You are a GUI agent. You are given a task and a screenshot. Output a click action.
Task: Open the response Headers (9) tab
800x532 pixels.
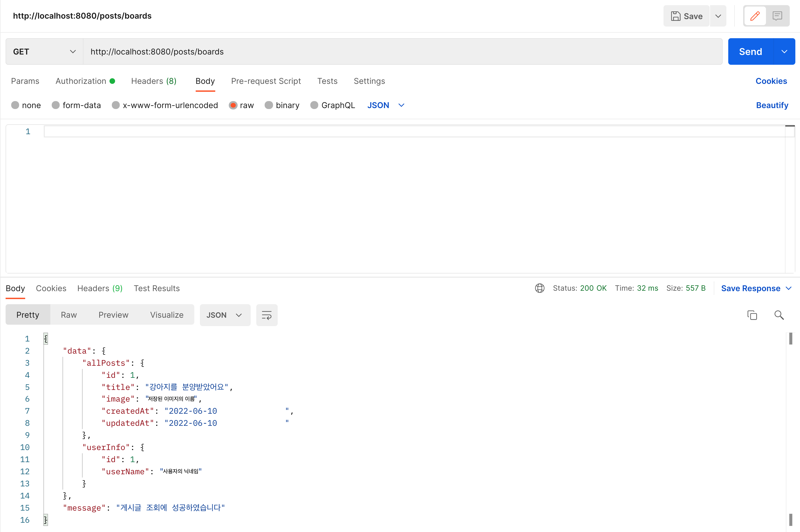point(100,288)
